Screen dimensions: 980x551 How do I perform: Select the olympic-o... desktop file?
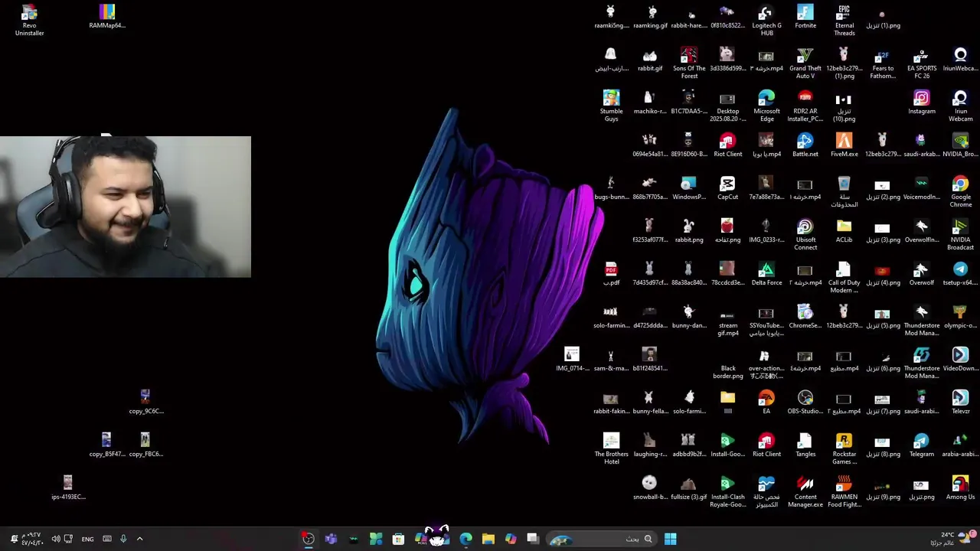(961, 317)
